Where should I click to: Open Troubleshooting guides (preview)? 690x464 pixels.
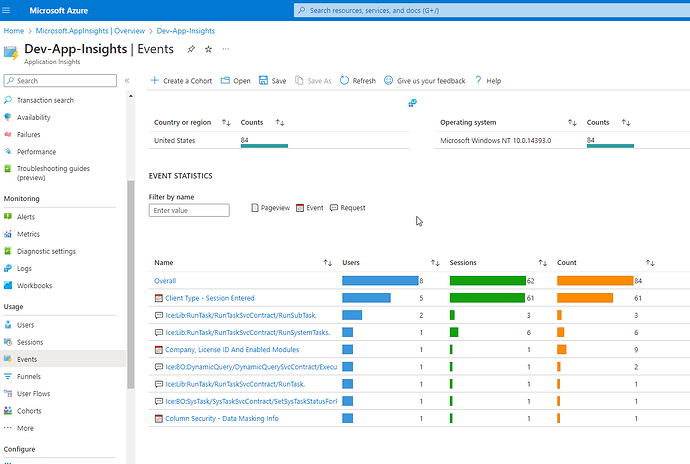53,173
